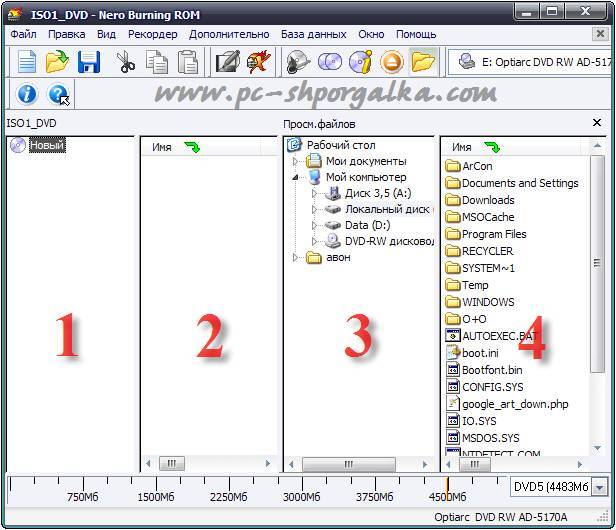Open the Помощь menu

click(416, 35)
